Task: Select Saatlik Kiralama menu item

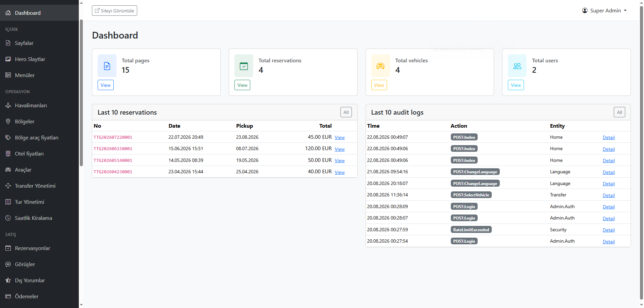Action: click(39, 218)
